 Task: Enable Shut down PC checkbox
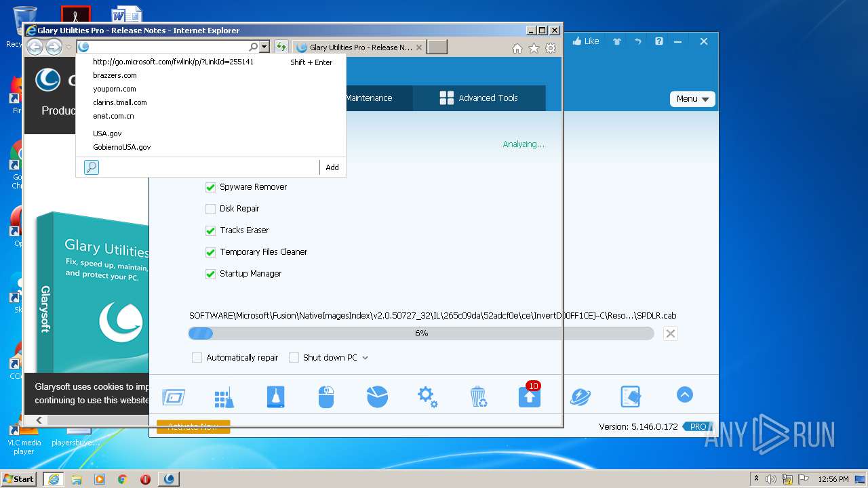294,358
